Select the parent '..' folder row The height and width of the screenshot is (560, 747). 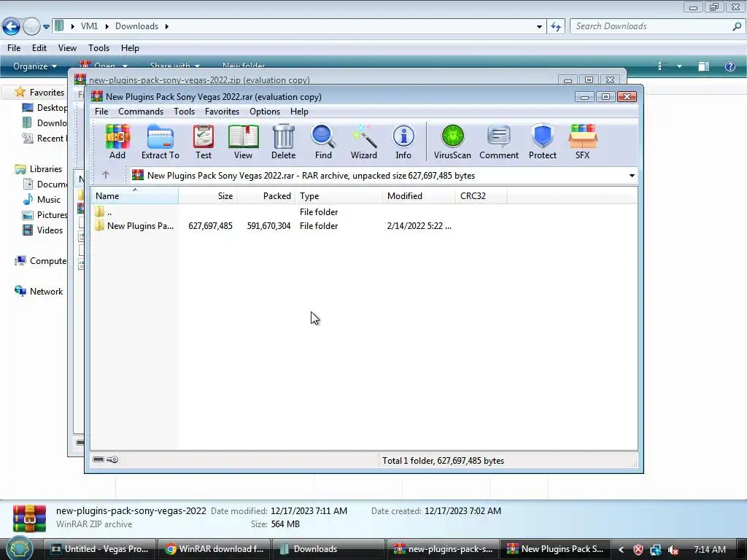tap(364, 212)
